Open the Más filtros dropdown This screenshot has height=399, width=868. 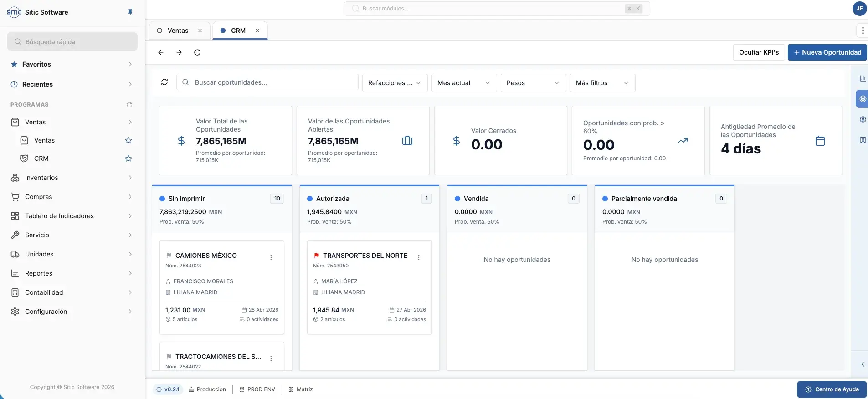tap(602, 83)
